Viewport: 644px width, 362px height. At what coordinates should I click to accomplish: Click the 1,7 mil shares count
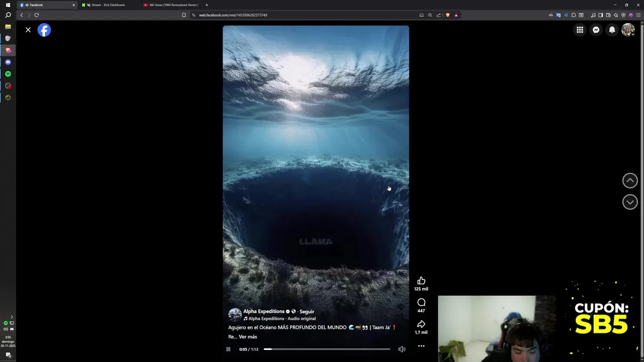pos(421,333)
